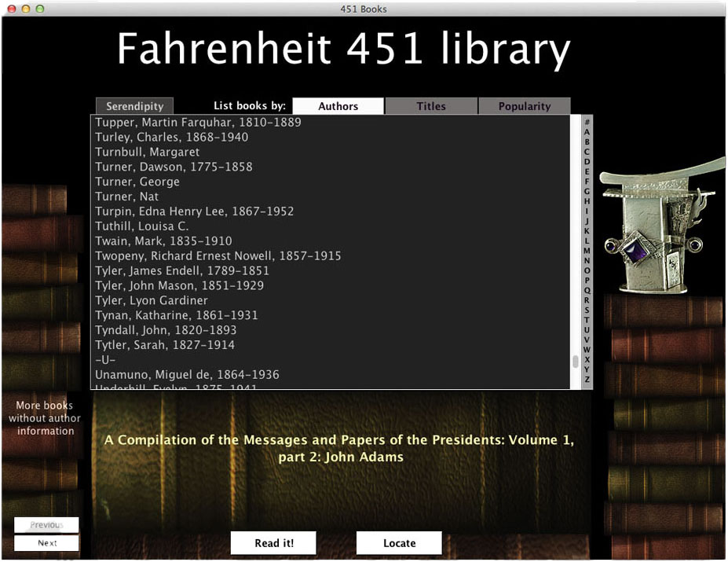The image size is (728, 562).
Task: Switch to the Titles tab
Action: pos(430,106)
